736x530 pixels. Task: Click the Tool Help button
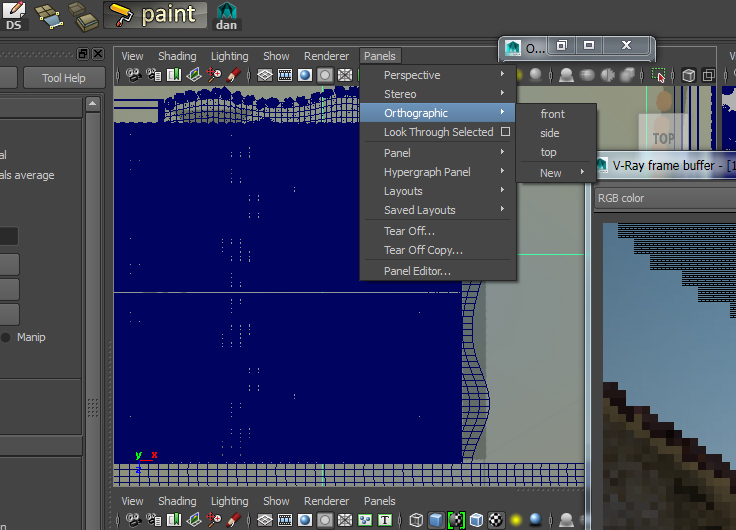pos(64,78)
